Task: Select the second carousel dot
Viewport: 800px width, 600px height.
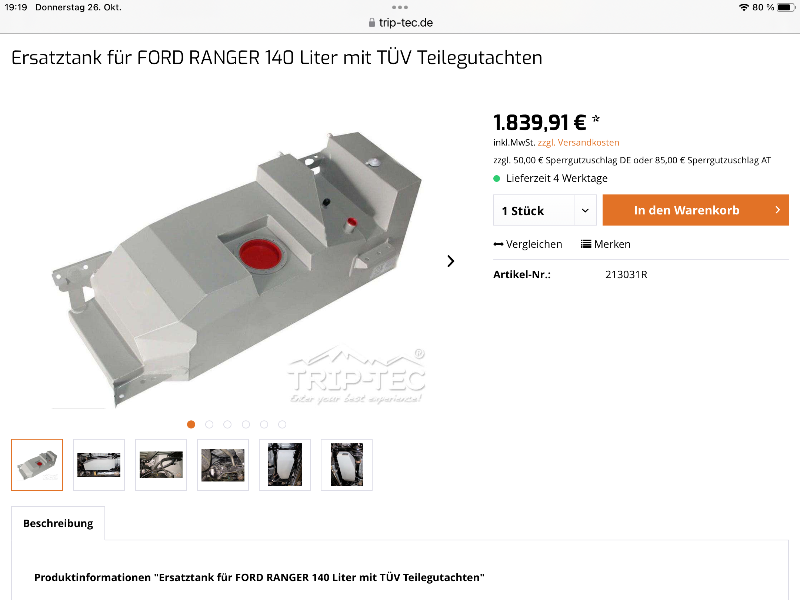Action: pos(209,424)
